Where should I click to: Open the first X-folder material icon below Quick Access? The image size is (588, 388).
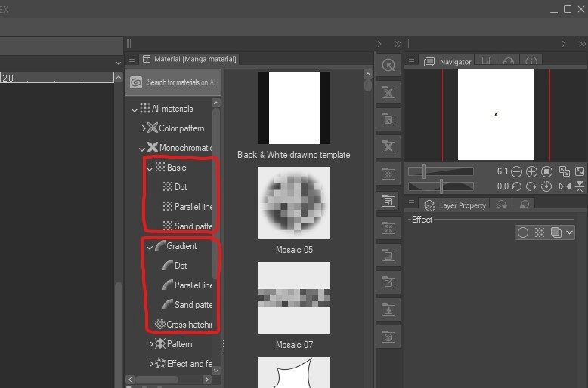pyautogui.click(x=388, y=93)
